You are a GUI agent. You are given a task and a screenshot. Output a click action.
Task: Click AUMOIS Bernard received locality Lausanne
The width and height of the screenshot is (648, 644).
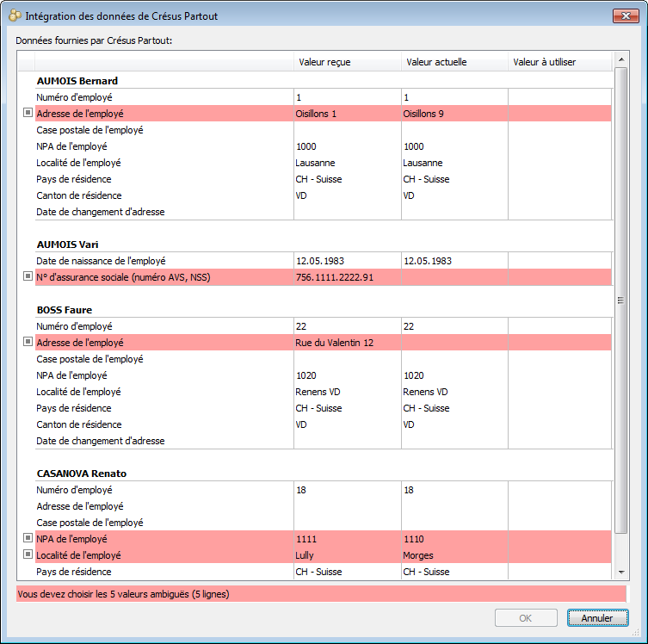[x=315, y=163]
